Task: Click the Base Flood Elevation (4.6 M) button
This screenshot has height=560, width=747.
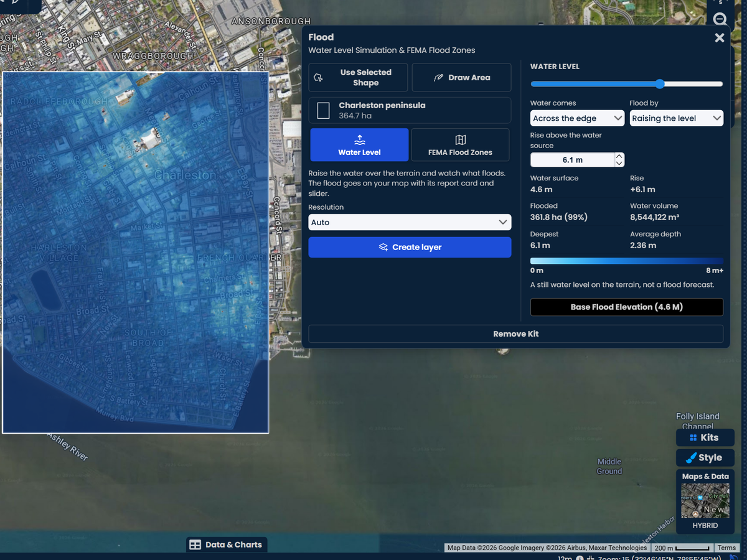Action: point(626,307)
